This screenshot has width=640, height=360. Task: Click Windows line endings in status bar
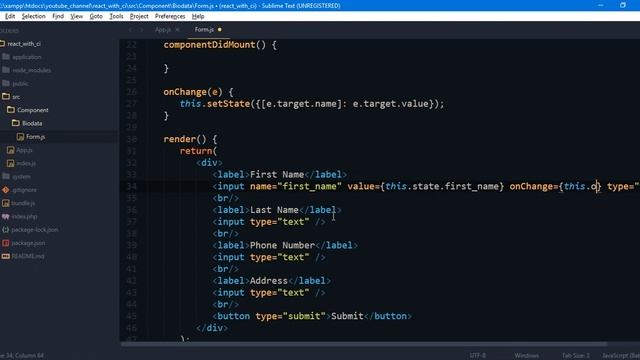(527, 356)
